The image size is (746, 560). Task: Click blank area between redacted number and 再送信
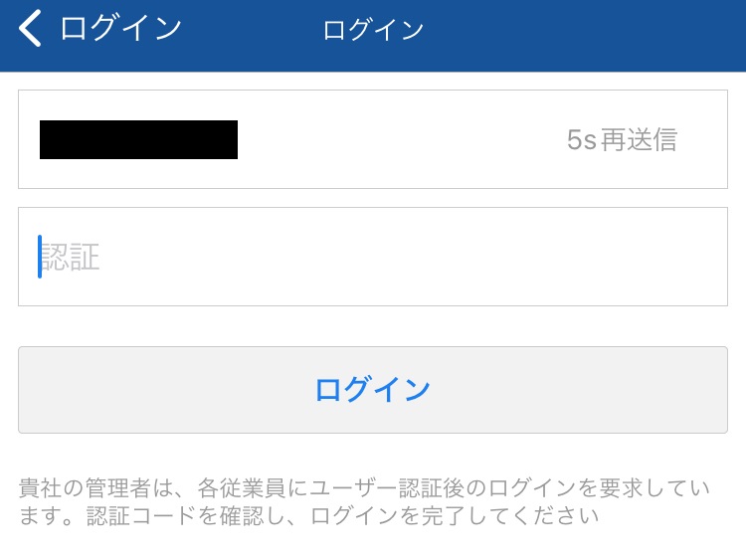pos(400,139)
